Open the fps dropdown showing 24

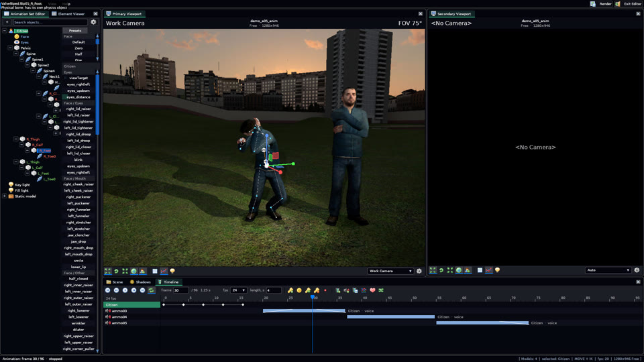click(x=239, y=290)
